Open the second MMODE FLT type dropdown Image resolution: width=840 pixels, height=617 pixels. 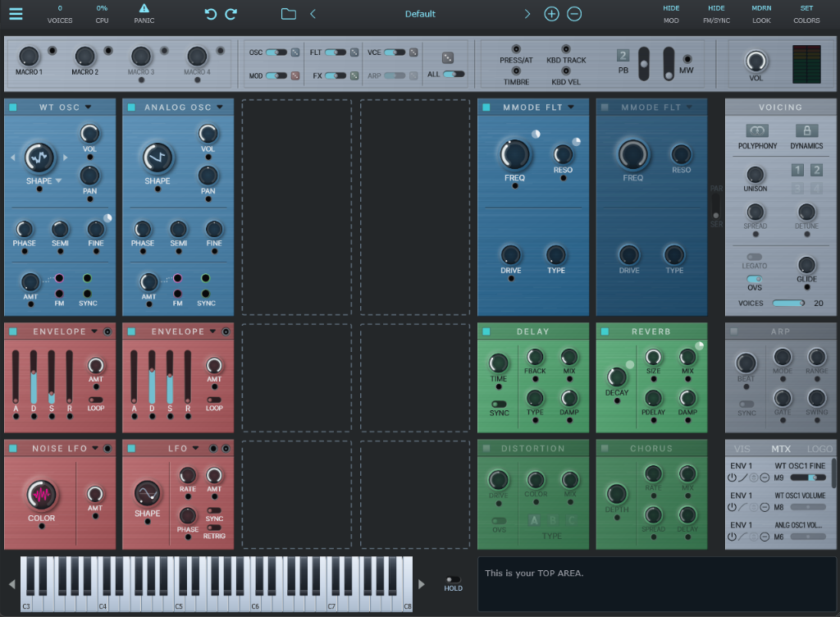(x=689, y=107)
